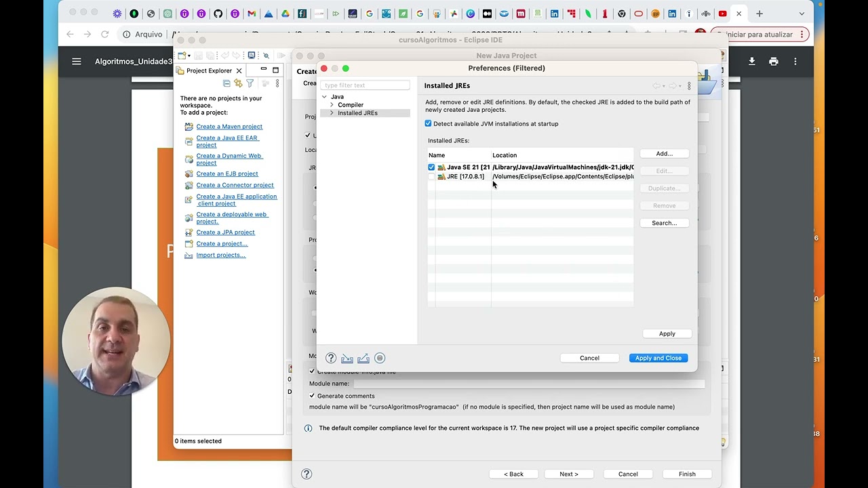This screenshot has width=868, height=488.
Task: Sort JREs by the Location column header
Action: click(563, 155)
